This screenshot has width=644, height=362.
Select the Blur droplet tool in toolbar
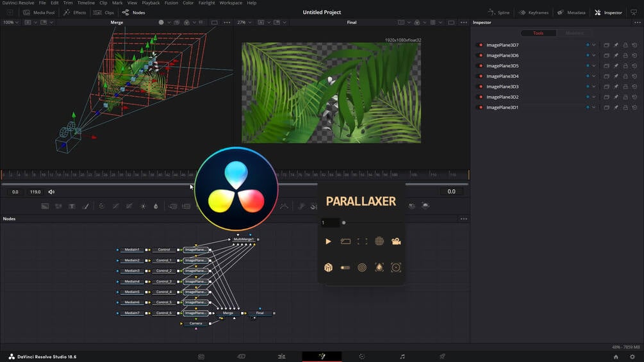pyautogui.click(x=156, y=206)
